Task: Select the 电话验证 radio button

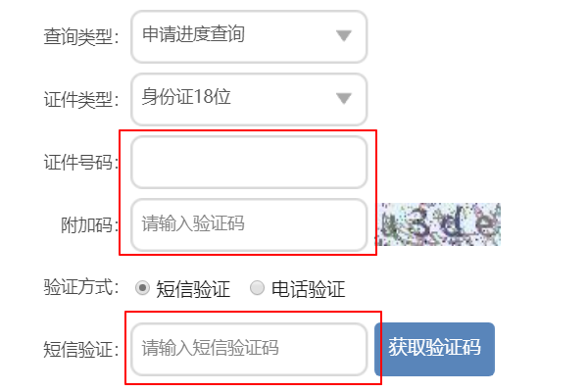Action: pyautogui.click(x=257, y=288)
